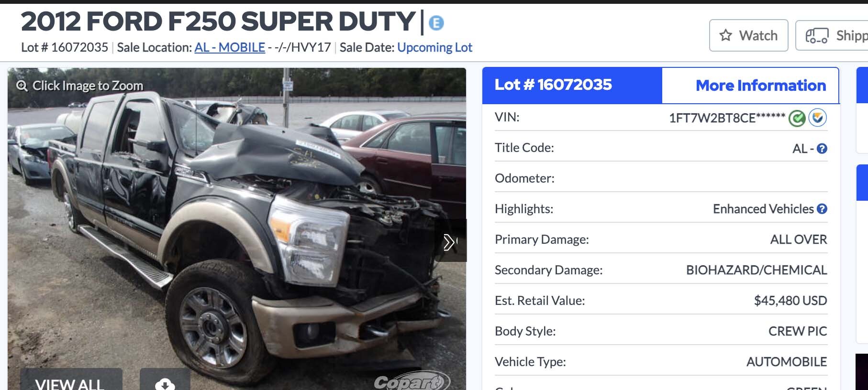Click the star icon in Watch button
868x390 pixels.
tap(726, 35)
